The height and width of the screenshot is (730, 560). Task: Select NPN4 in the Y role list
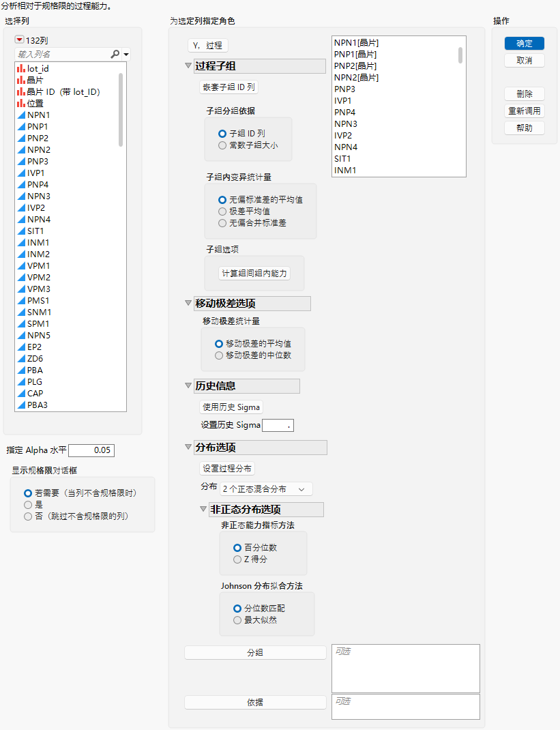(x=346, y=147)
